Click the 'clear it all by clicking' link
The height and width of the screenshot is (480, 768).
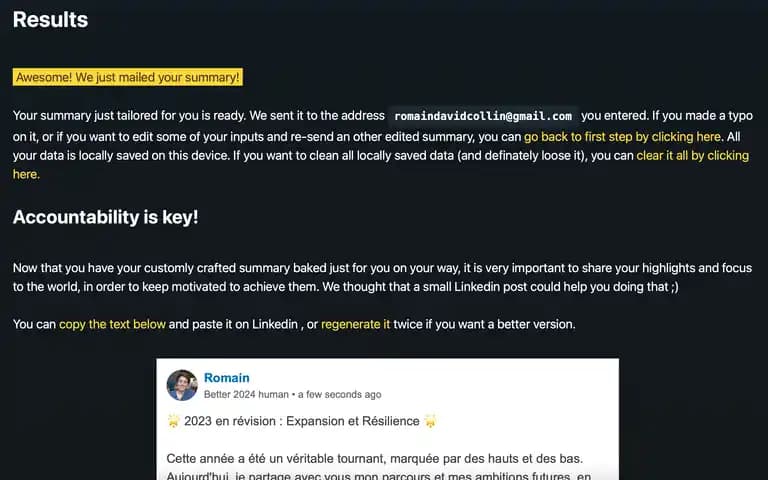tap(692, 156)
